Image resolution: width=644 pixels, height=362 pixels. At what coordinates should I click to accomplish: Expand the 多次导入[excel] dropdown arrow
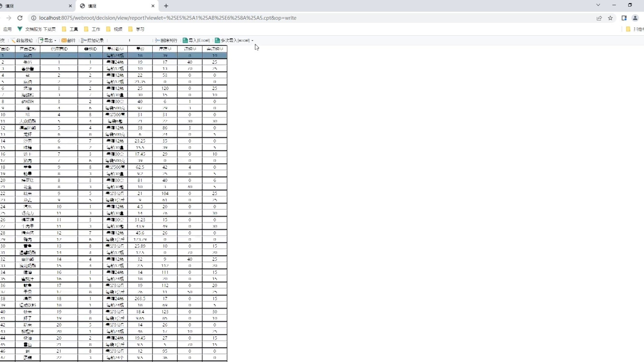pos(252,40)
